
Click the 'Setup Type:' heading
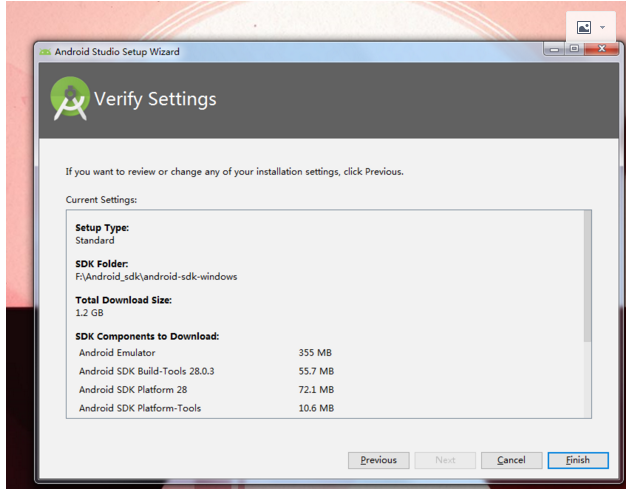[102, 228]
